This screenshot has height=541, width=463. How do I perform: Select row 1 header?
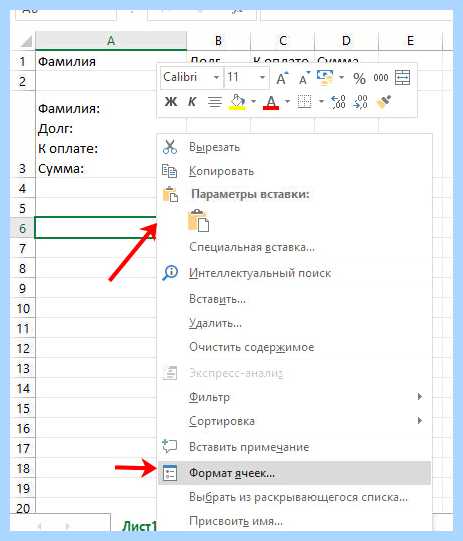coord(22,61)
